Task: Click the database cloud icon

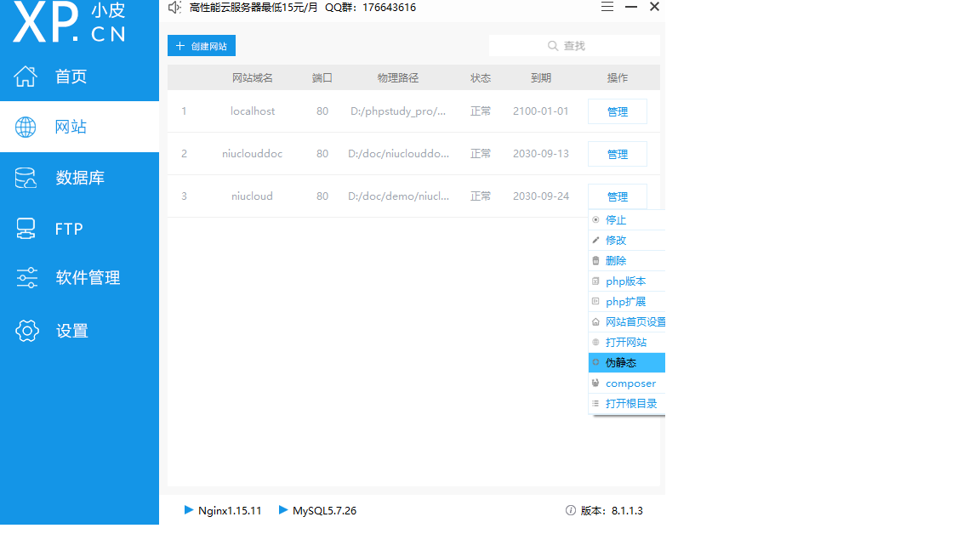Action: [x=26, y=178]
